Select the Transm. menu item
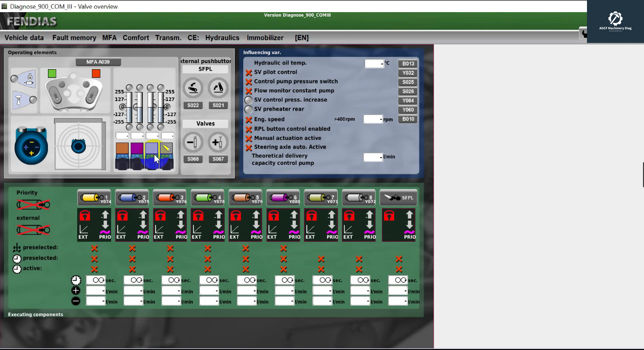 click(168, 37)
